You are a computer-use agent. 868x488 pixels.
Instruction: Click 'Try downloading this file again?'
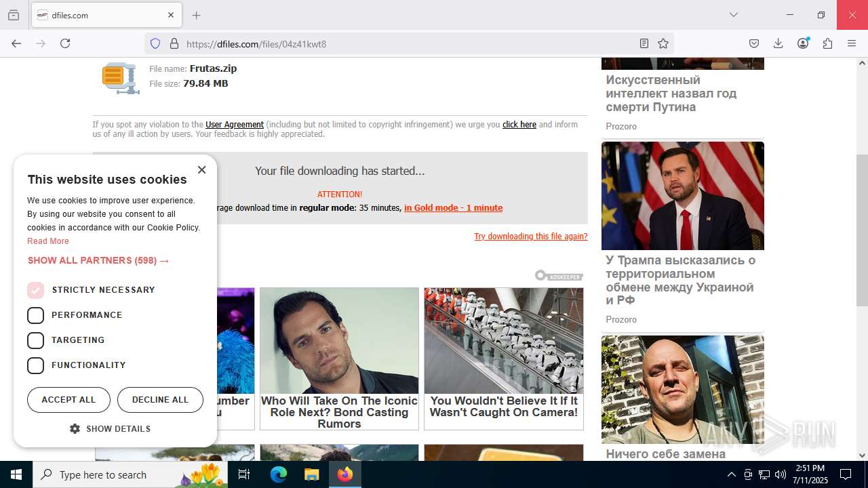(531, 237)
